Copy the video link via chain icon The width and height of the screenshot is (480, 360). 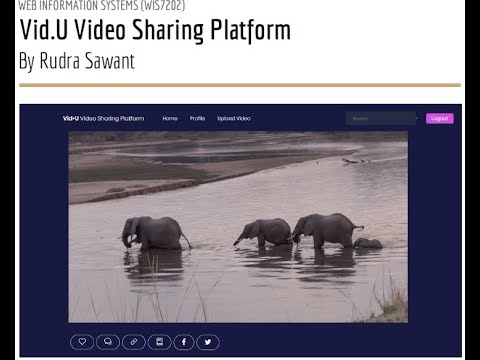(x=134, y=342)
